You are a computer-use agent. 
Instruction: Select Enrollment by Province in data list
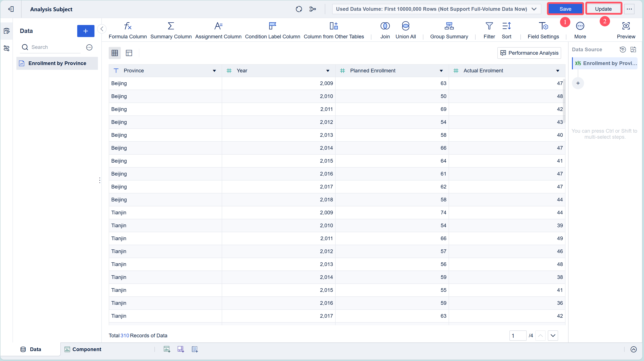[x=57, y=63]
